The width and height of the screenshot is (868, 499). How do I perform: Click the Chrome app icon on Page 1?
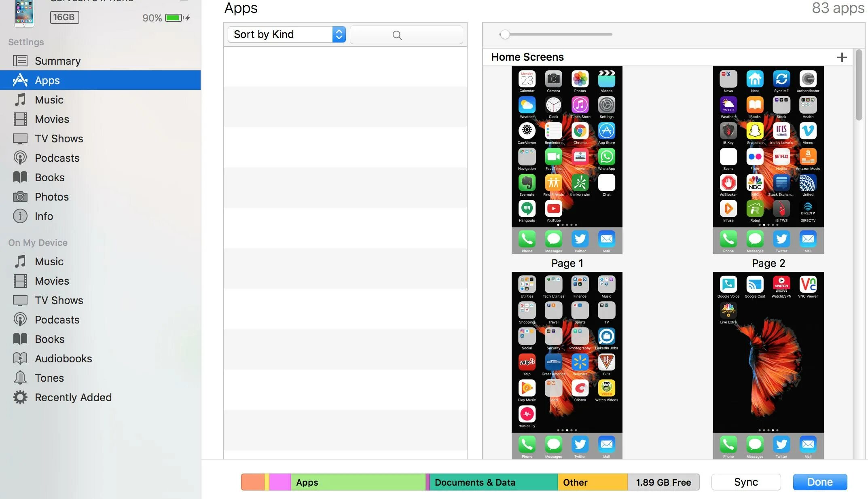pos(580,131)
